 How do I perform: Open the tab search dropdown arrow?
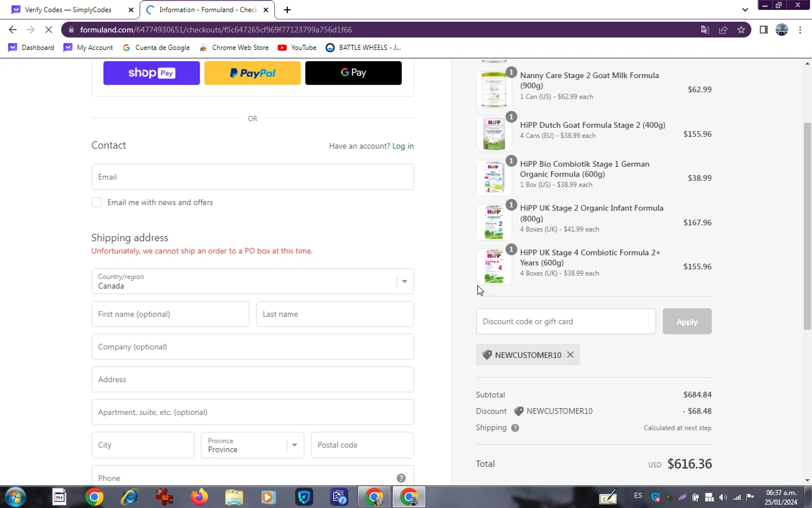(745, 10)
